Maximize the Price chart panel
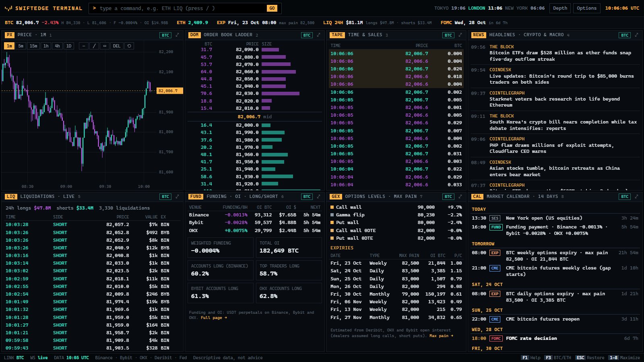Image resolution: width=644 pixels, height=362 pixels. pyautogui.click(x=177, y=35)
